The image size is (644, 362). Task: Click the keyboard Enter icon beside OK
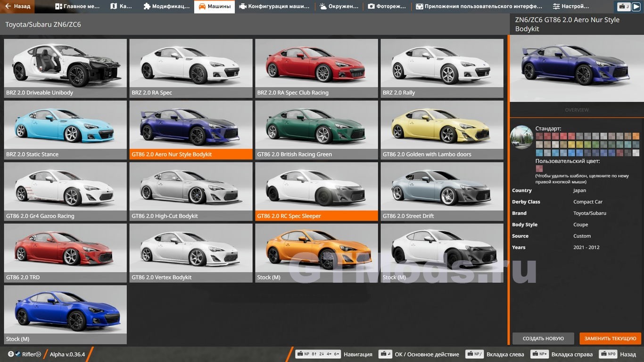386,354
